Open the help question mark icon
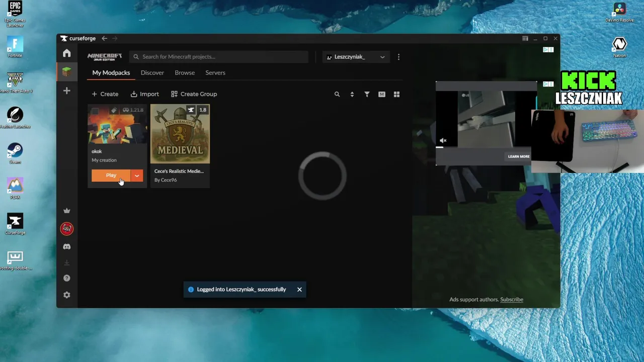The width and height of the screenshot is (644, 362). (67, 278)
